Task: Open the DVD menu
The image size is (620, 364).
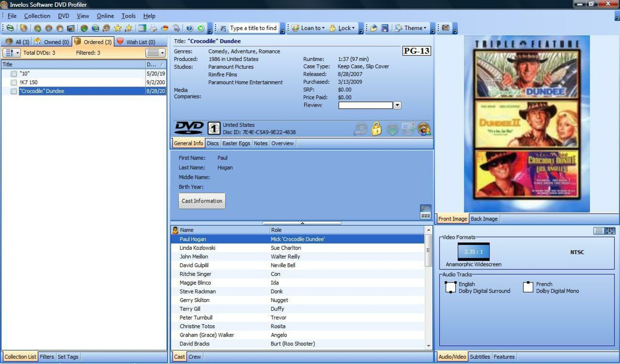Action: click(63, 16)
